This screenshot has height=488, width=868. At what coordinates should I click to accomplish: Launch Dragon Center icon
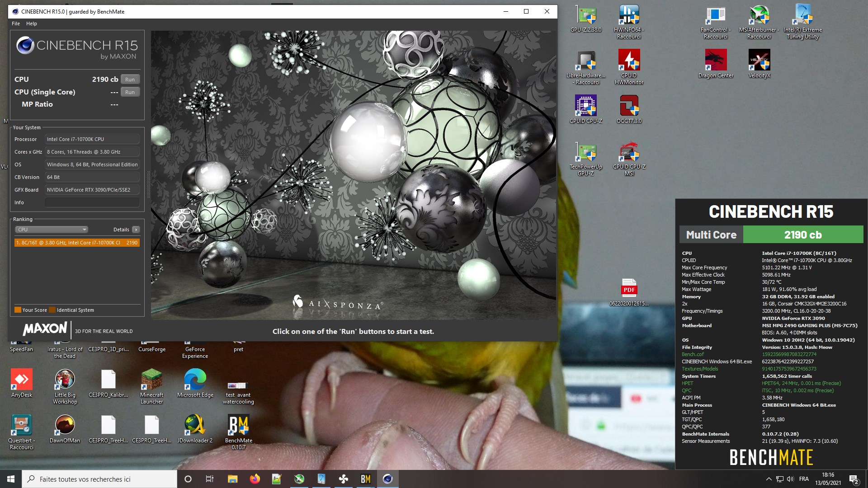(x=716, y=64)
